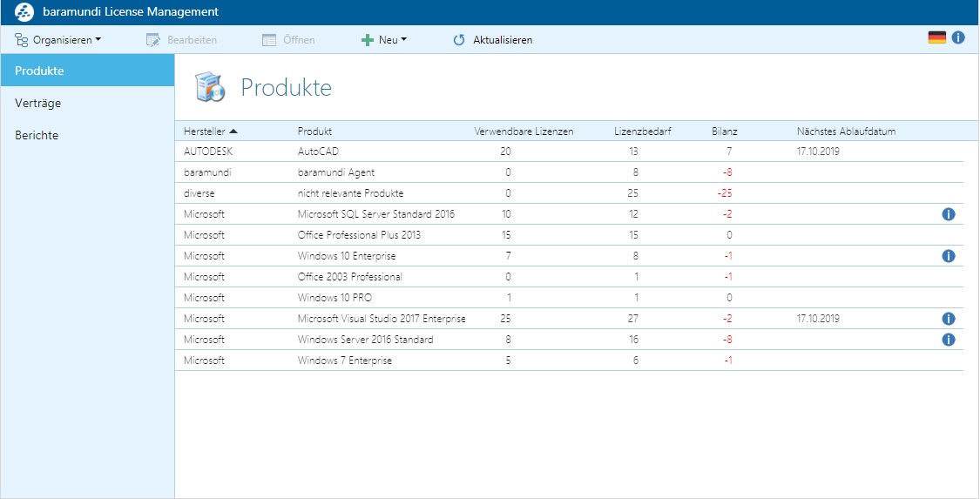The height and width of the screenshot is (499, 980).
Task: Click the diverse manufacturer cell
Action: click(x=199, y=193)
